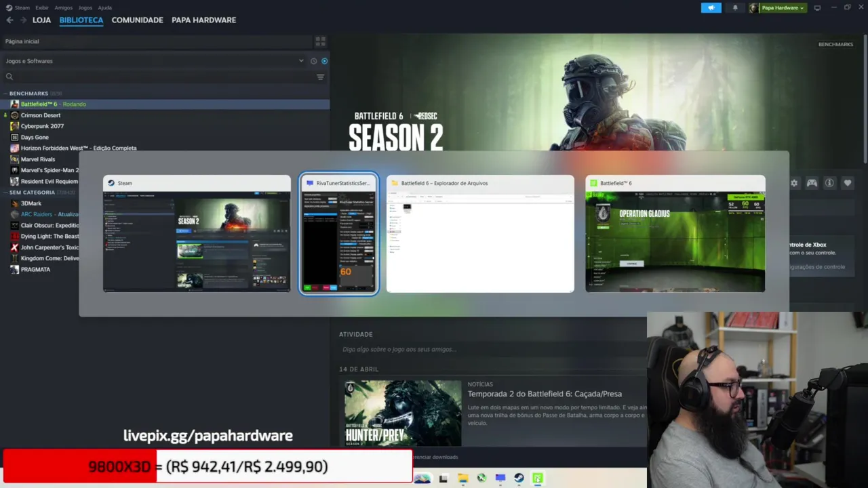
Task: Go to the LOJA tab
Action: point(41,20)
